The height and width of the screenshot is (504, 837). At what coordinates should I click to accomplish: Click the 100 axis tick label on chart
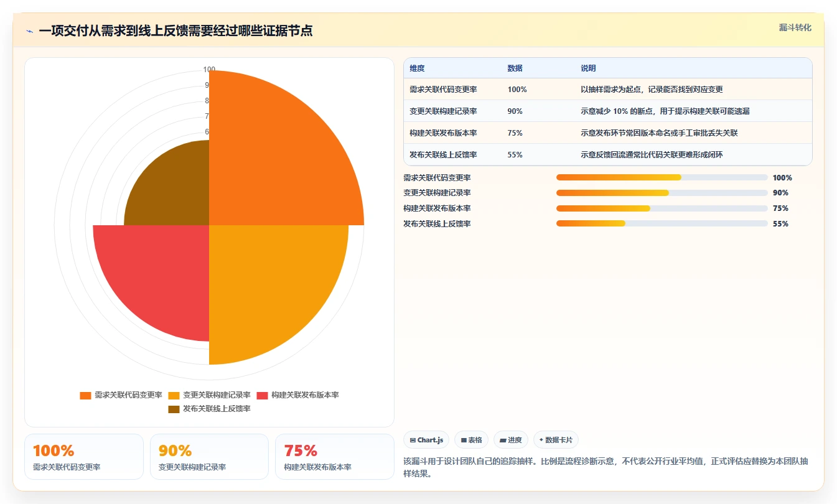(x=209, y=70)
